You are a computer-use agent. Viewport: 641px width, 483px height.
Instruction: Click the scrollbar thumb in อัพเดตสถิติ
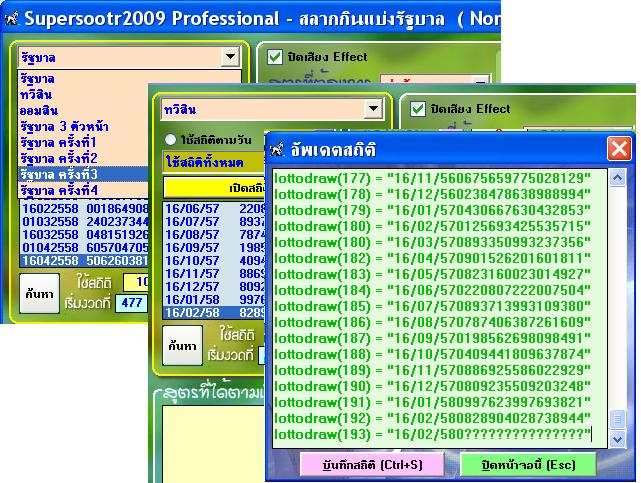pyautogui.click(x=617, y=419)
